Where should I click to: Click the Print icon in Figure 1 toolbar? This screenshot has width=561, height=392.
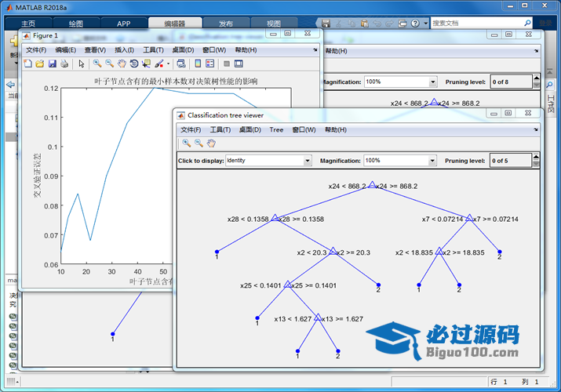coord(64,64)
